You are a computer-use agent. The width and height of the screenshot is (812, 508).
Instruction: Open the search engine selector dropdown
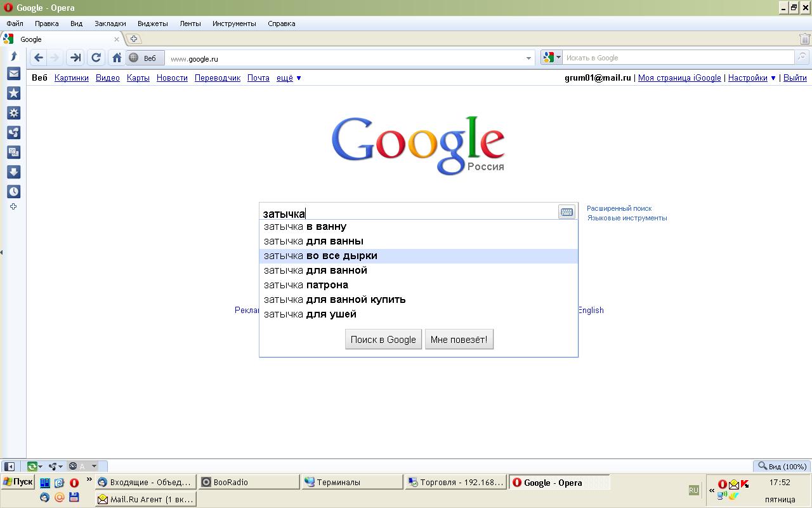(x=551, y=58)
